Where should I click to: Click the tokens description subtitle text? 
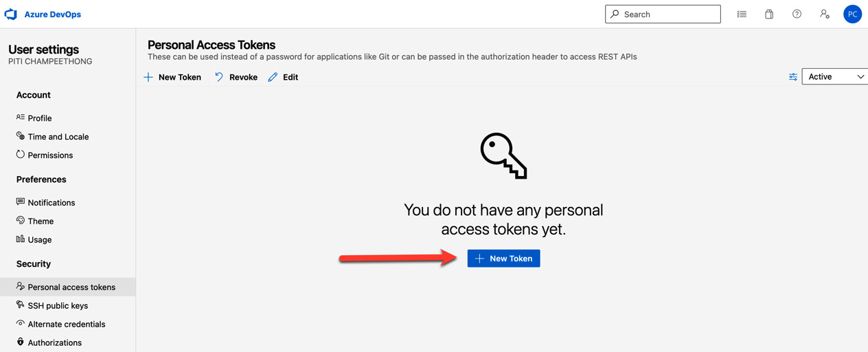(392, 57)
